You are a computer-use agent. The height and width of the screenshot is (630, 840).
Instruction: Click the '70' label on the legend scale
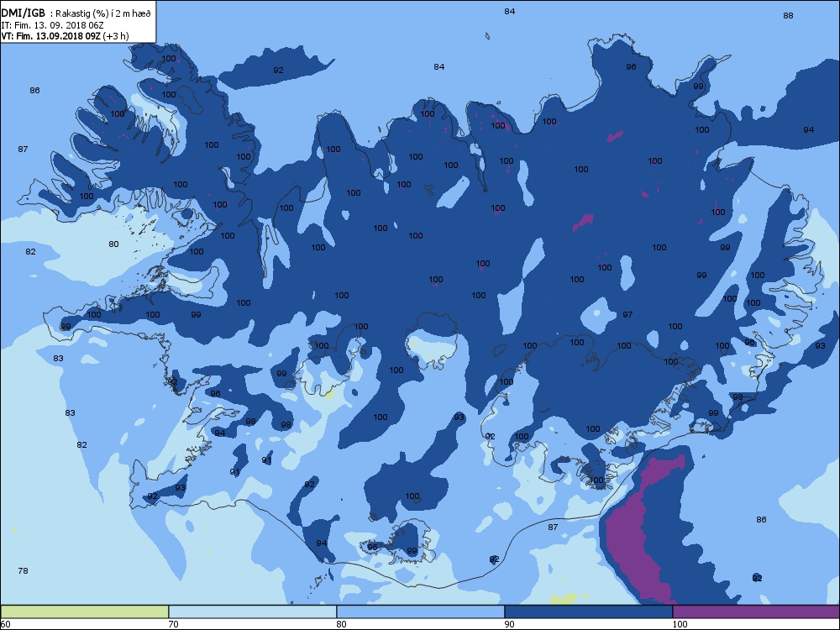coord(173,623)
